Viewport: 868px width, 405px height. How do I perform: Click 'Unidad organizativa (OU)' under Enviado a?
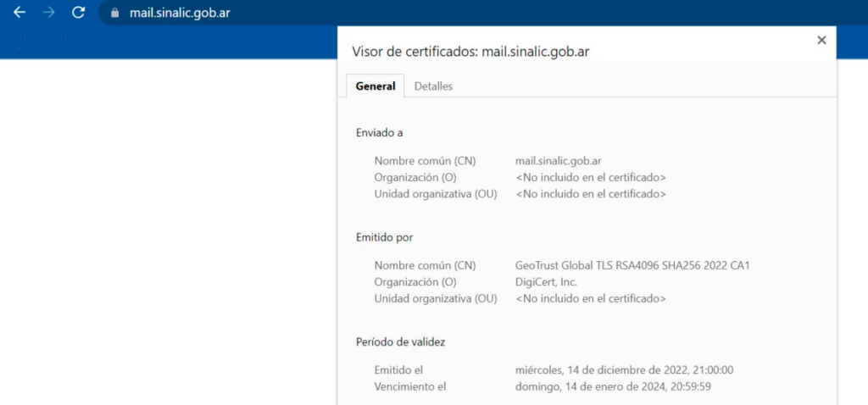(x=436, y=194)
